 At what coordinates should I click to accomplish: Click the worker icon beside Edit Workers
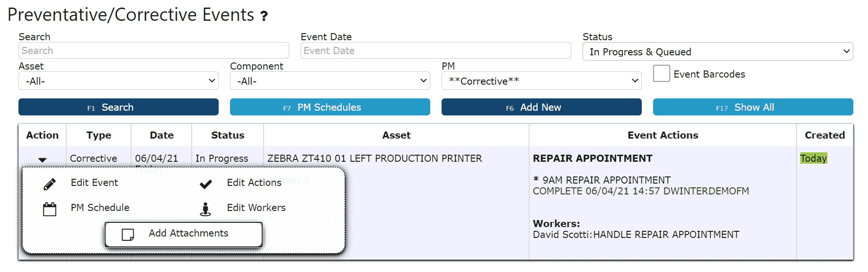pyautogui.click(x=205, y=209)
